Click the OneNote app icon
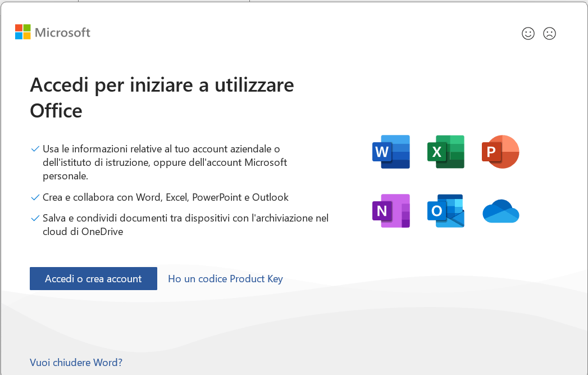Viewport: 588px width, 375px height. tap(391, 211)
